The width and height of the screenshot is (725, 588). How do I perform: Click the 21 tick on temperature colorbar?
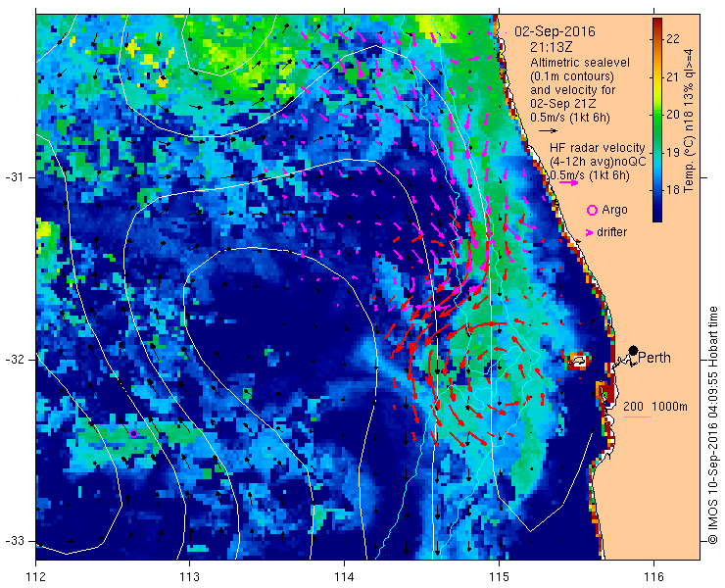(x=673, y=76)
